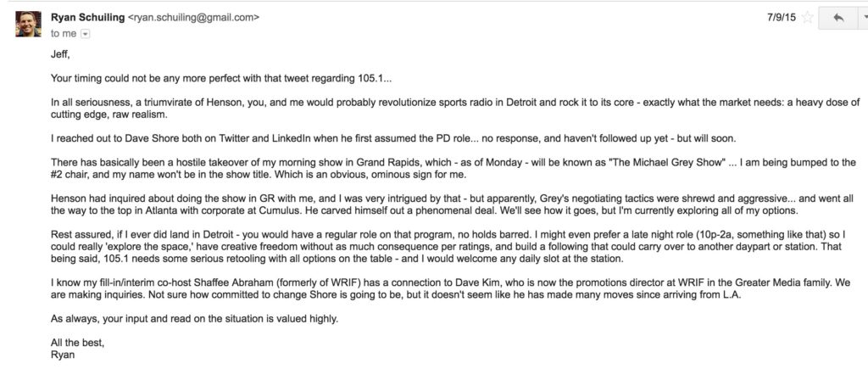868x369 pixels.
Task: Click the "All the best," closing line
Action: 77,343
